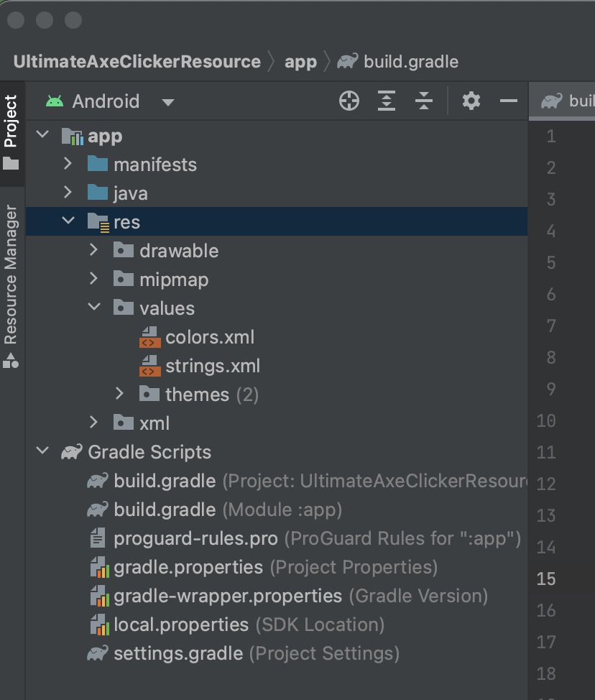Click the green Android robot icon
Image resolution: width=595 pixels, height=700 pixels.
point(55,101)
